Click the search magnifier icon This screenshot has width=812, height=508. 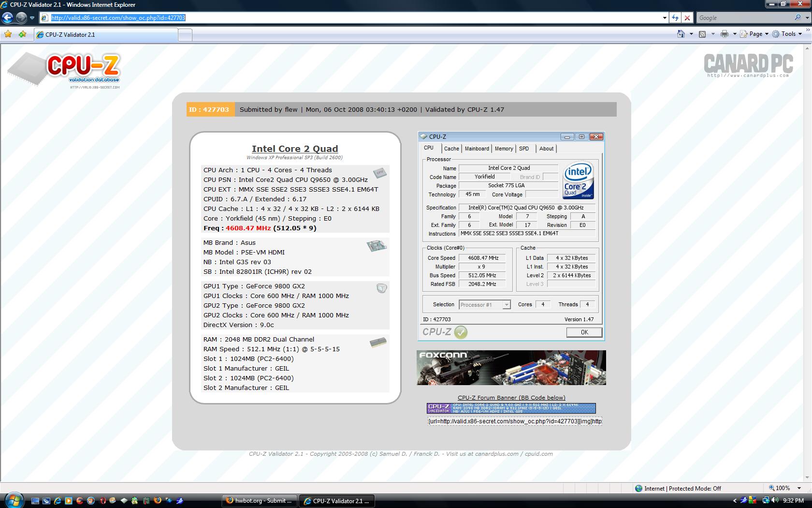point(797,17)
